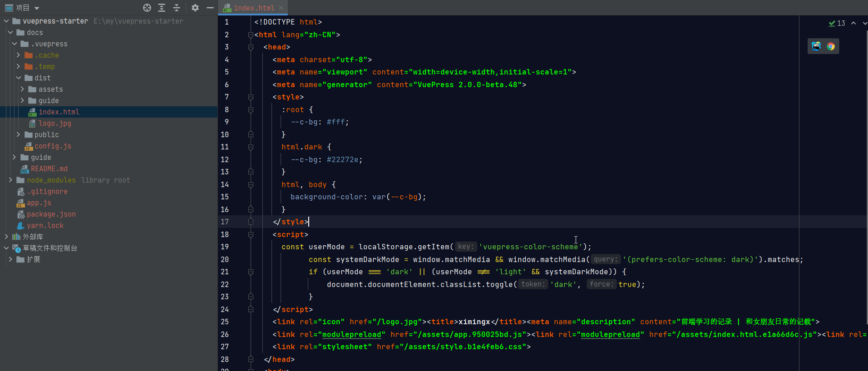Image resolution: width=868 pixels, height=371 pixels.
Task: Open config.js file
Action: click(53, 146)
